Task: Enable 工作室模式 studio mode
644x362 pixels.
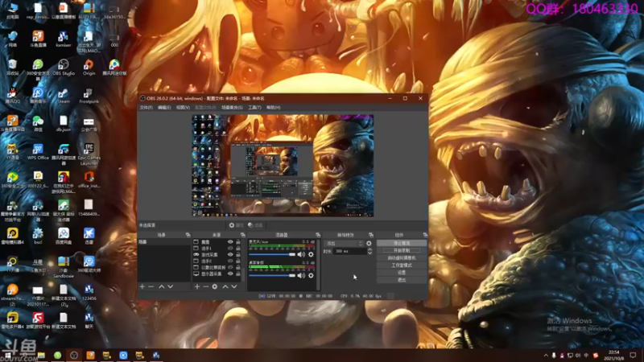Action: tap(402, 265)
